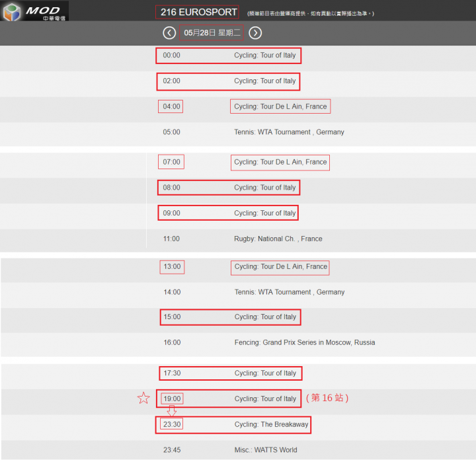Select 'Cycling: Tour of Italy' at 09:00
The height and width of the screenshot is (460, 476).
[264, 213]
